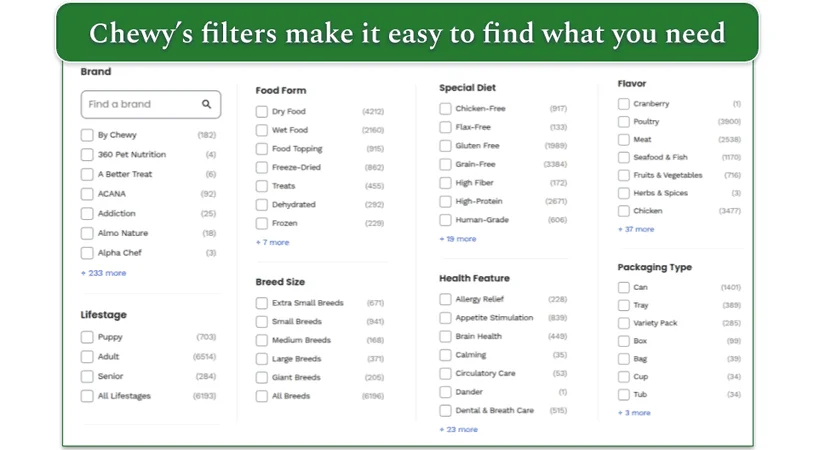814x450 pixels.
Task: Tick the Flax-Free checkbox
Action: [x=445, y=127]
